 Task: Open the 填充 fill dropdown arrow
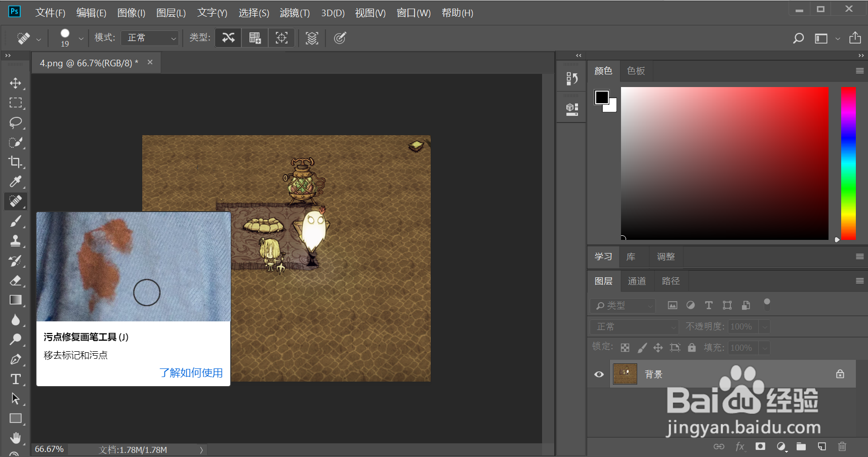pos(765,348)
